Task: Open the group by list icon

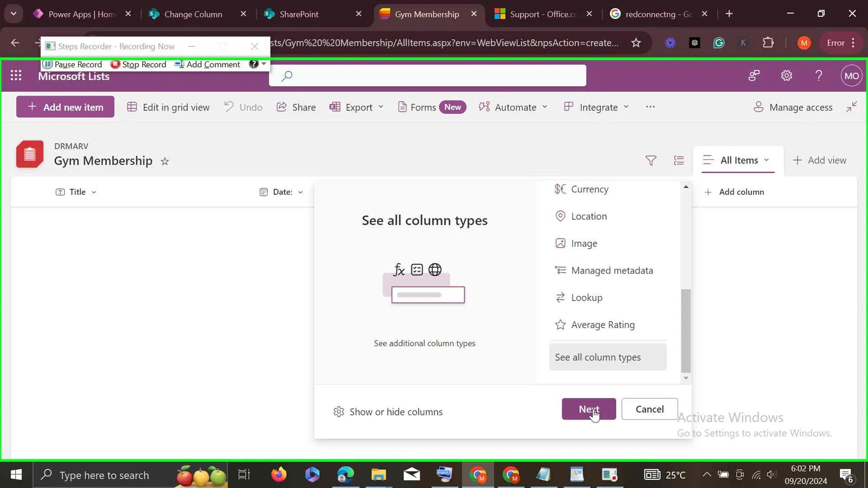Action: [679, 160]
